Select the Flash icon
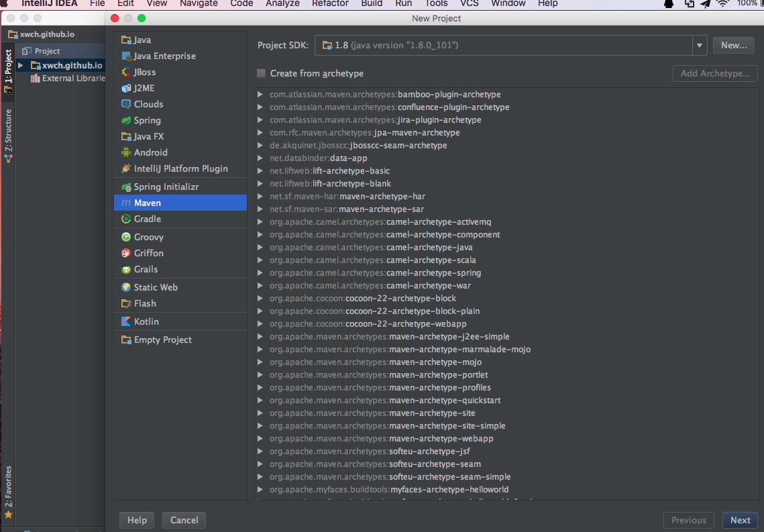 [x=126, y=303]
